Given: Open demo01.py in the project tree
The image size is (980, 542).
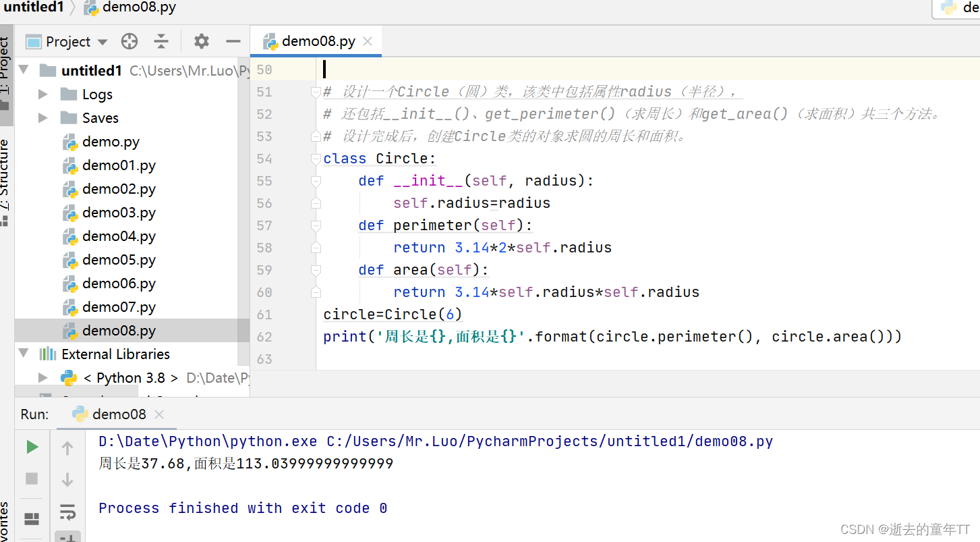Looking at the screenshot, I should [x=119, y=165].
